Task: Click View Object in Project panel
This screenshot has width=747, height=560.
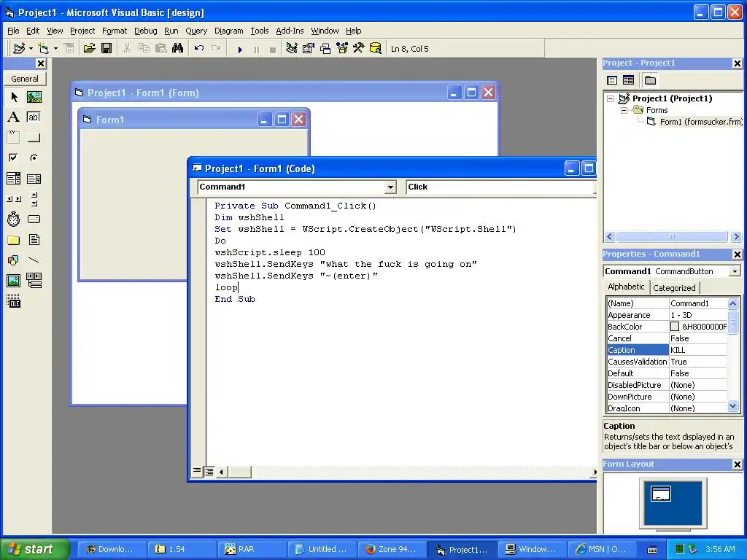Action: click(628, 80)
